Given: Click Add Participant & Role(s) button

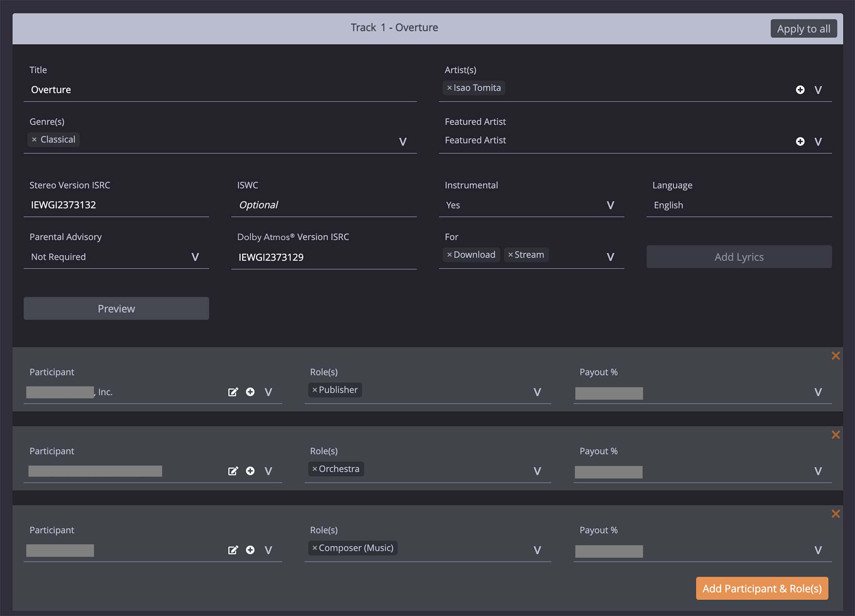Looking at the screenshot, I should [x=761, y=588].
